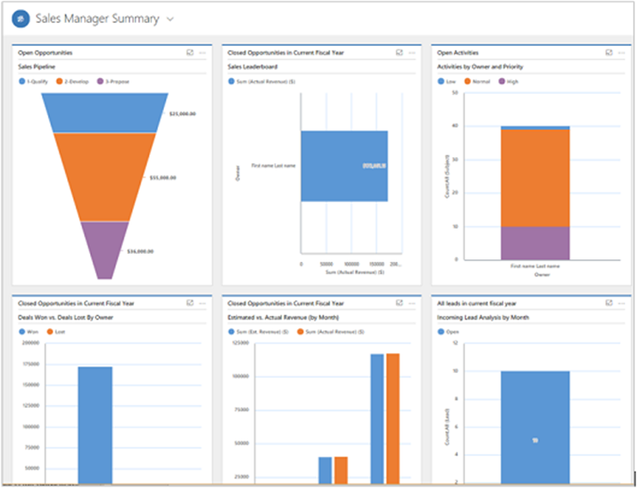Toggle the Low priority legend entry
The image size is (637, 488).
pos(447,81)
